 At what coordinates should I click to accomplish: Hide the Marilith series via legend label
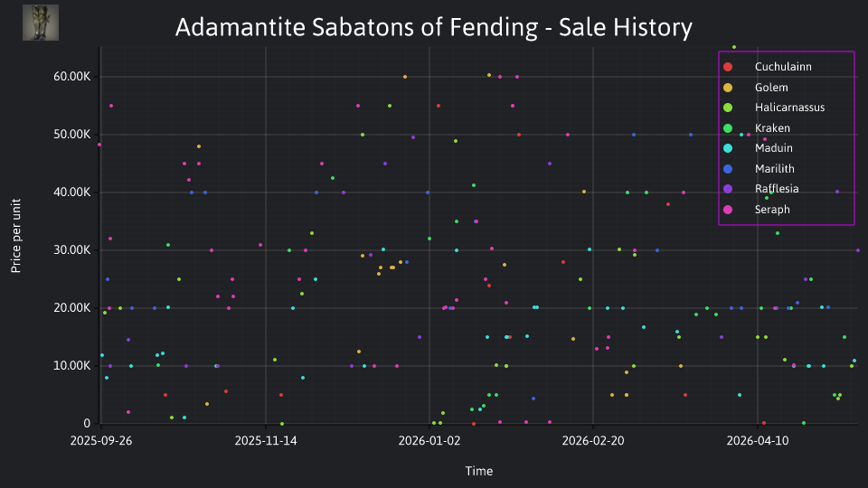pos(775,169)
